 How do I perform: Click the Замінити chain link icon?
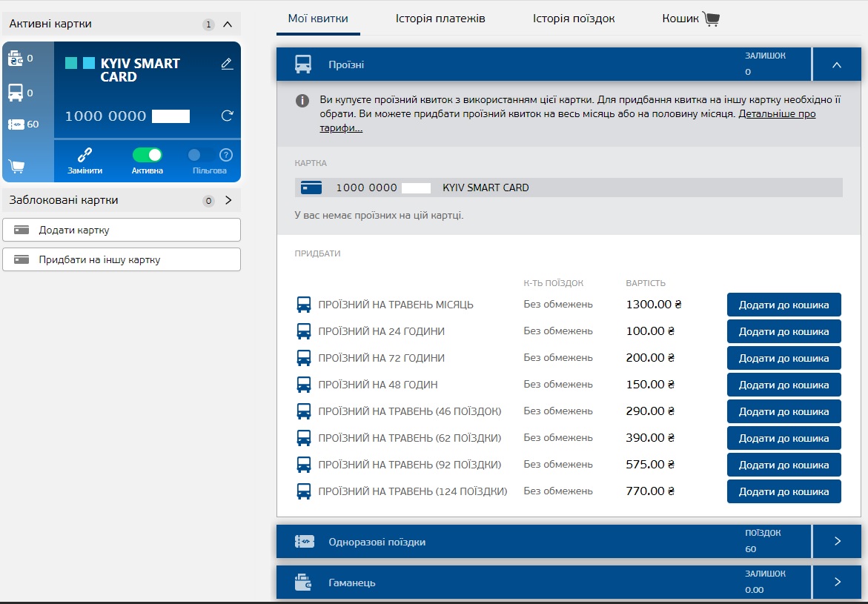85,155
